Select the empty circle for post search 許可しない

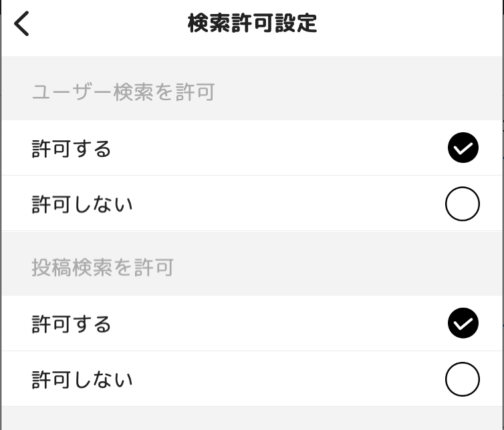point(463,379)
